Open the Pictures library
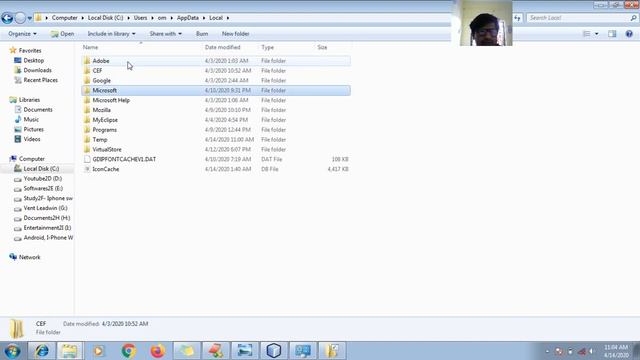The height and width of the screenshot is (360, 640). [x=33, y=129]
